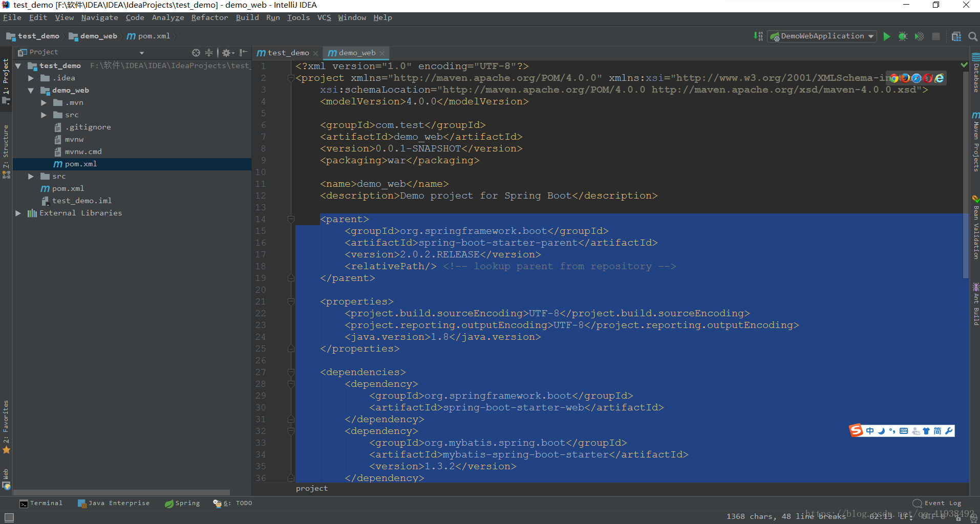Screen dimensions: 980x524
Task: Open Search Everywhere magnifier icon
Action: click(x=973, y=36)
